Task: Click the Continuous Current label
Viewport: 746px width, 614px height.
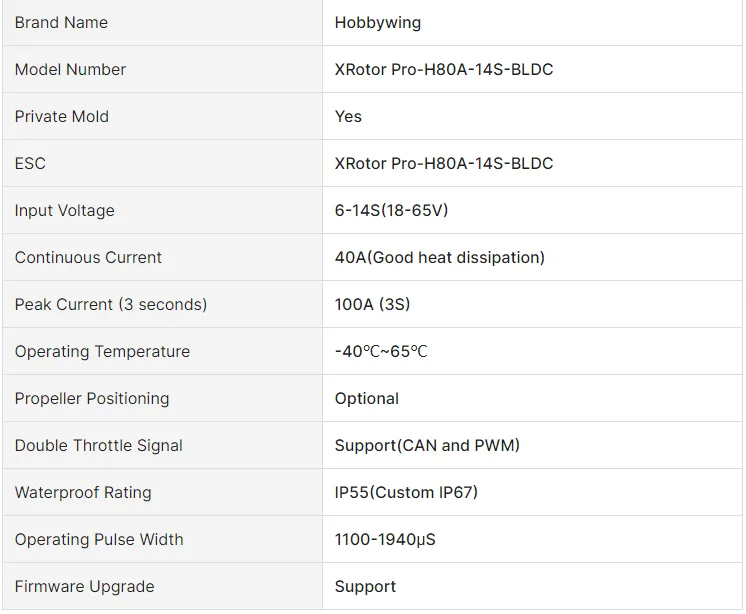Action: tap(88, 257)
